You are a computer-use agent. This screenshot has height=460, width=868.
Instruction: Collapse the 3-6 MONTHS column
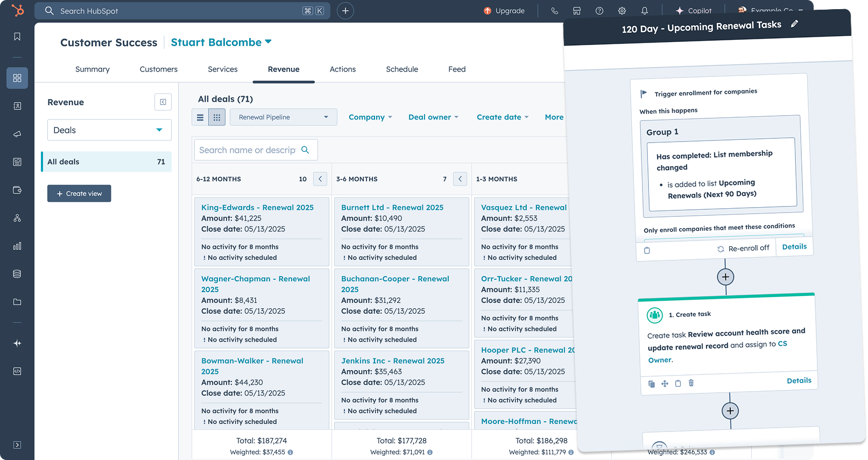click(x=460, y=179)
